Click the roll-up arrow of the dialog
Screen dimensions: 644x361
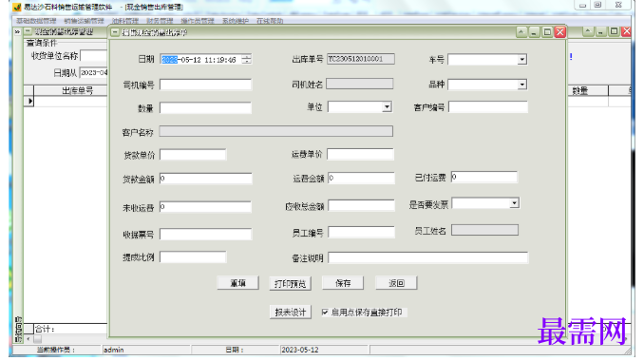(521, 32)
